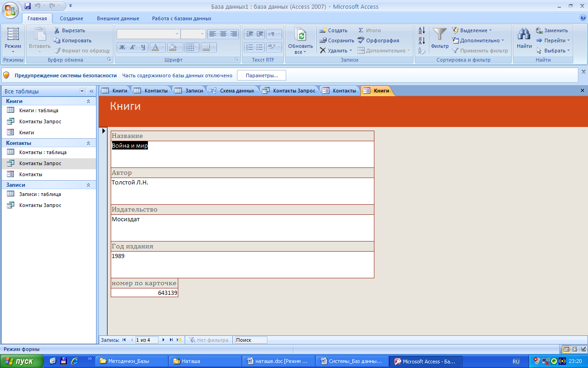Viewport: 588px width, 368px height.
Task: Close the security warning bar
Action: 583,72
